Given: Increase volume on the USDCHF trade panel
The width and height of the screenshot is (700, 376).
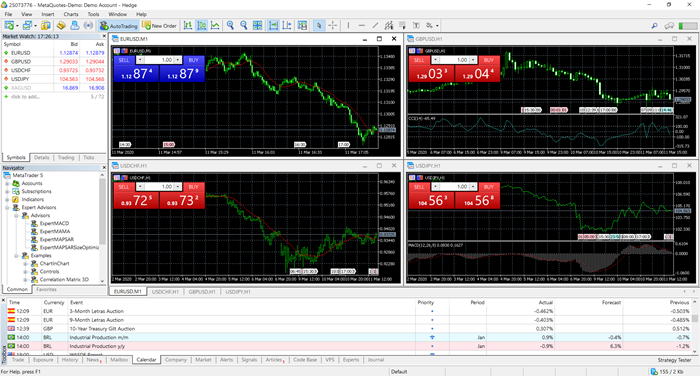Looking at the screenshot, I should click(x=178, y=187).
